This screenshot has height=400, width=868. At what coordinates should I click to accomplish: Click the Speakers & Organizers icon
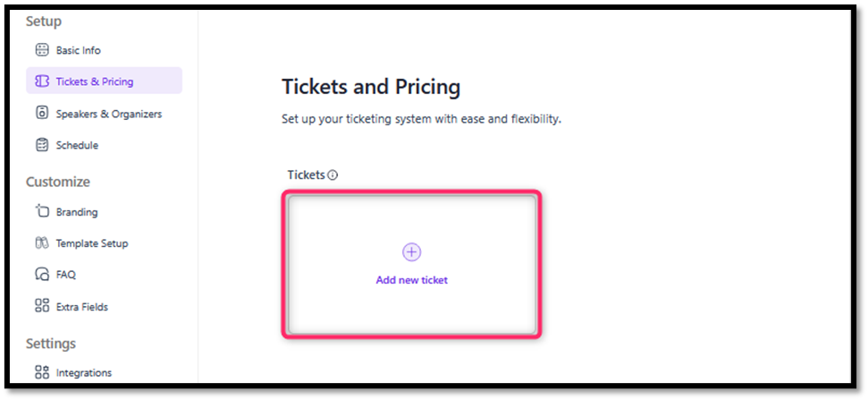pos(41,114)
